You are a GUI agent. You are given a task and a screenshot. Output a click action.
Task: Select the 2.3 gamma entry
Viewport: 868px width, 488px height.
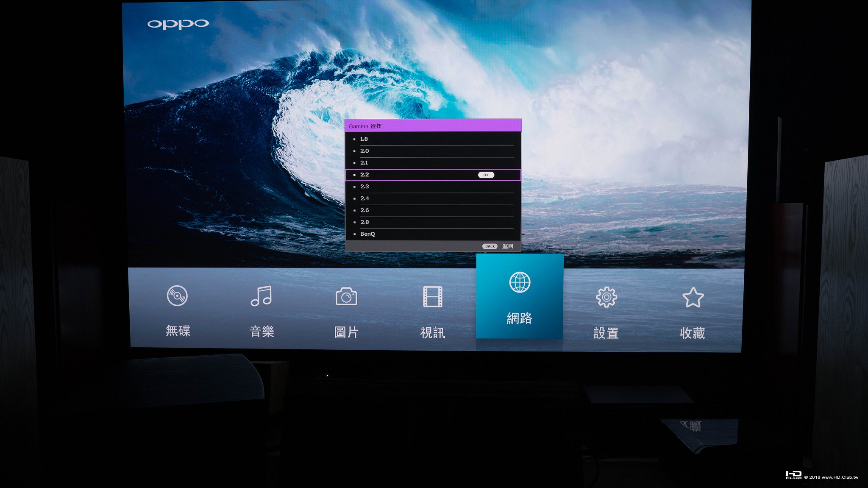pos(364,187)
